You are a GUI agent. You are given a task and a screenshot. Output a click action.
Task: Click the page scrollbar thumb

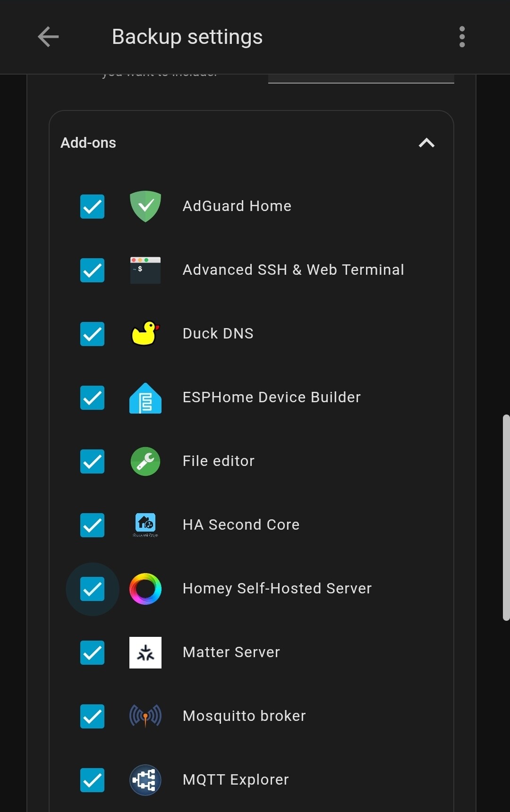pos(506,517)
